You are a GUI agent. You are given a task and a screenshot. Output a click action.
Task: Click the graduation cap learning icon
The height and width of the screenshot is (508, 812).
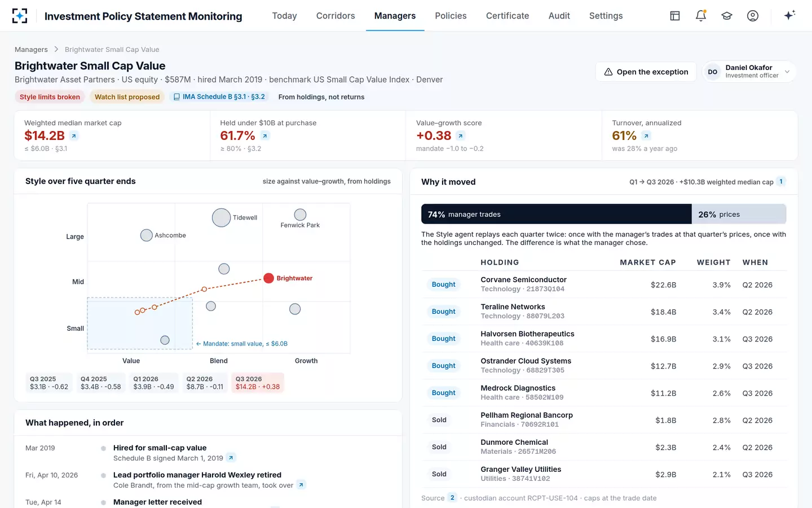(727, 16)
